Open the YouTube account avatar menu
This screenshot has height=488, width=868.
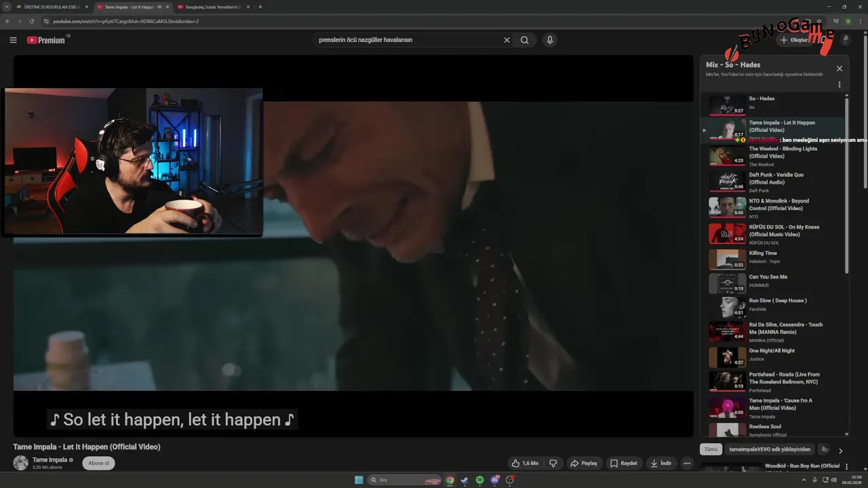(845, 40)
